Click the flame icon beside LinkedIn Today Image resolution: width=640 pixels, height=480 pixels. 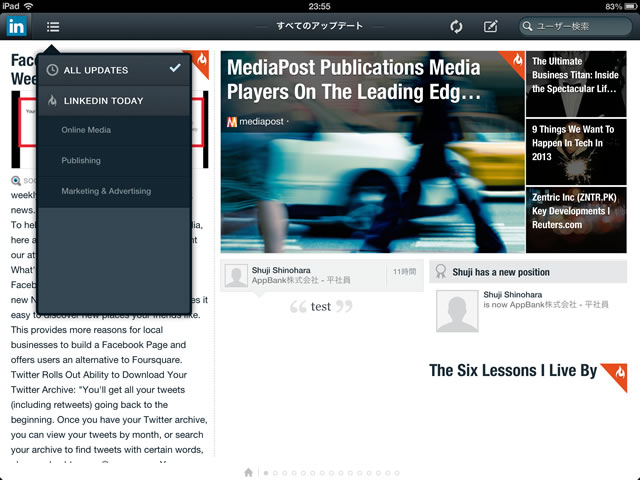[x=52, y=100]
